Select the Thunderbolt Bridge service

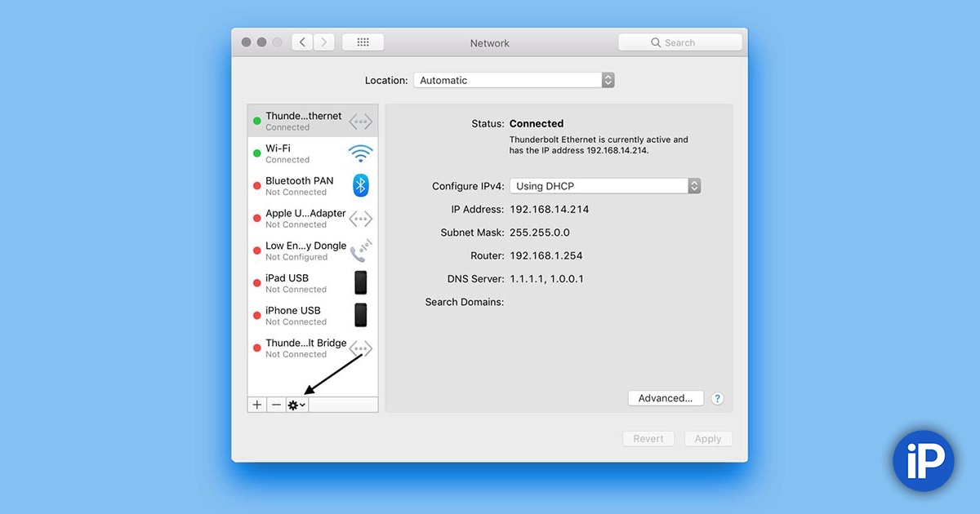(304, 348)
